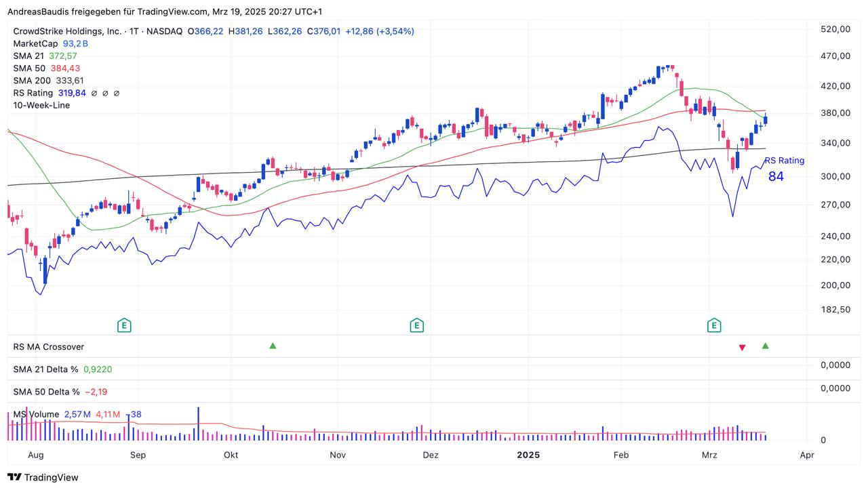Open the SMA 50 Delta % legend

click(x=46, y=392)
